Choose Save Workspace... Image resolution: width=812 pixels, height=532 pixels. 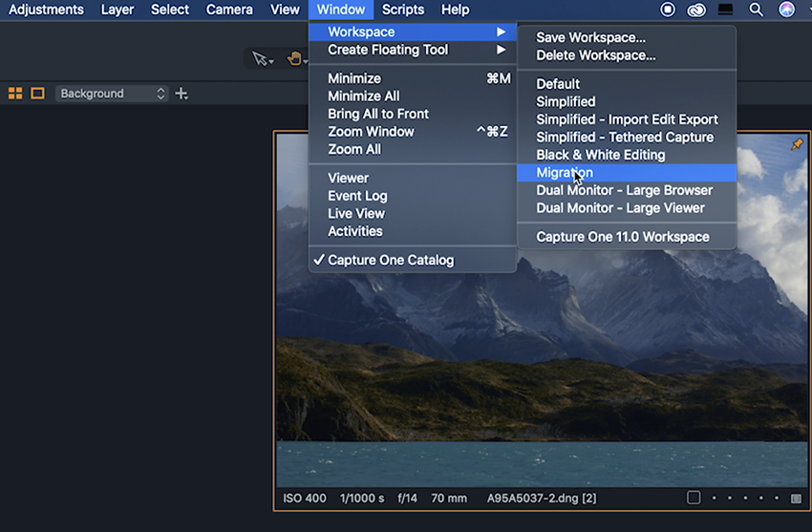click(x=627, y=38)
